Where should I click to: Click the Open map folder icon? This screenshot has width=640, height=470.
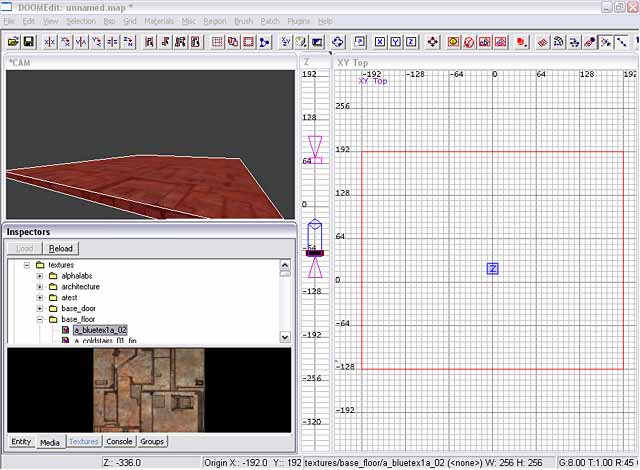click(x=12, y=42)
